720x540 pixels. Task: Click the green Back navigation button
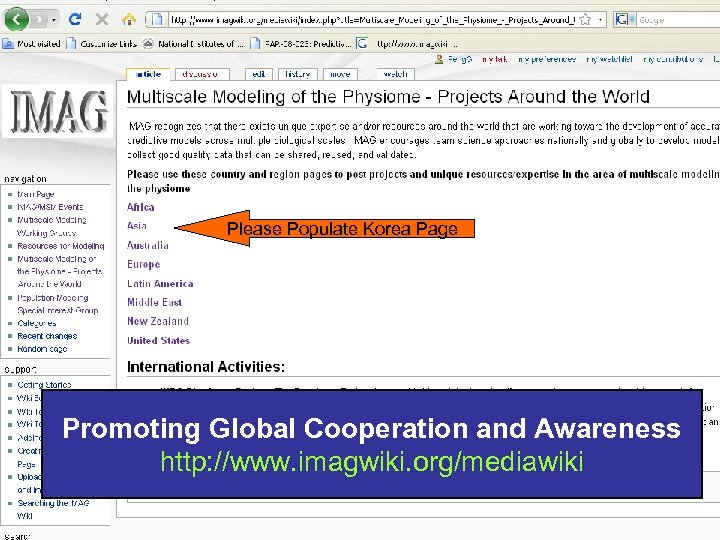(x=17, y=19)
